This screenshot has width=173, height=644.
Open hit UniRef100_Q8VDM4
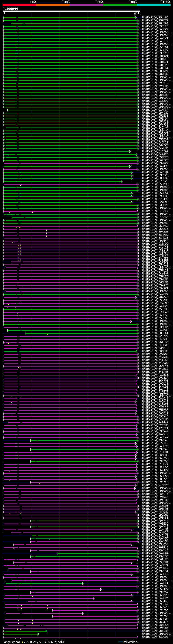[155, 74]
